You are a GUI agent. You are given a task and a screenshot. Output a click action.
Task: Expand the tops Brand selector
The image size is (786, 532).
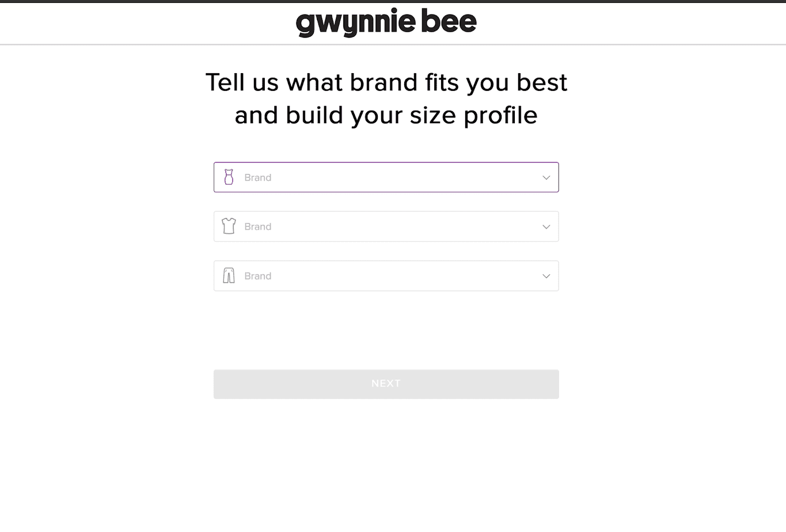(x=386, y=226)
